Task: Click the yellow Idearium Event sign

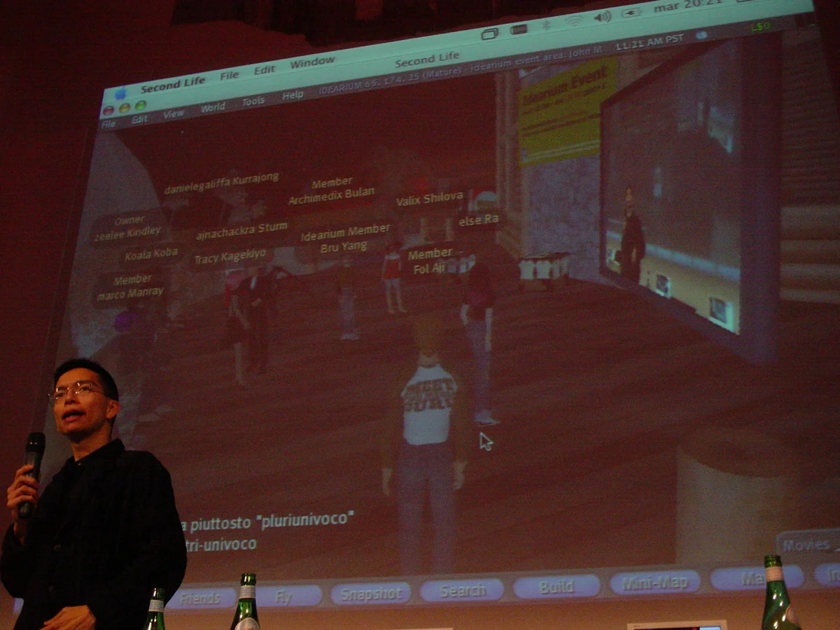Action: (x=568, y=111)
